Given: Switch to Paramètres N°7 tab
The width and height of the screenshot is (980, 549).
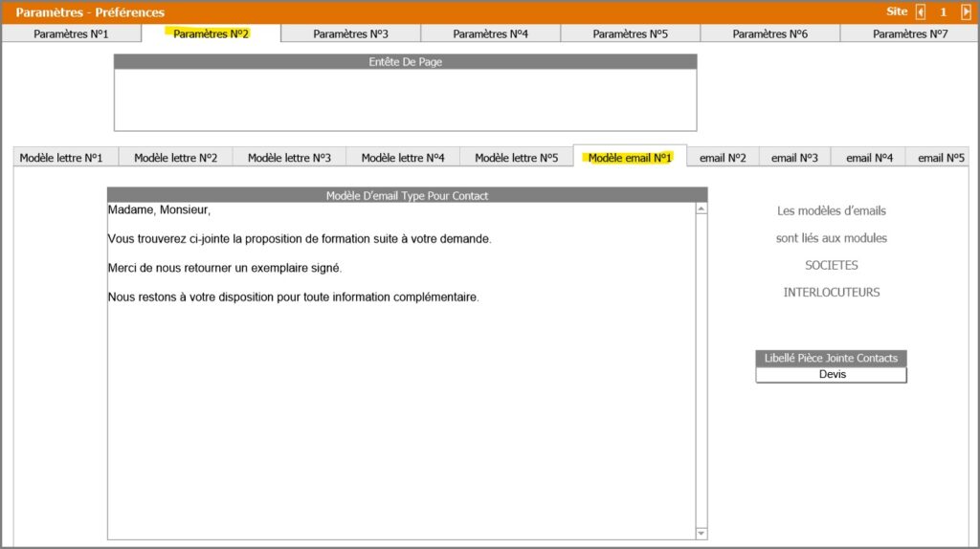Looking at the screenshot, I should click(910, 33).
